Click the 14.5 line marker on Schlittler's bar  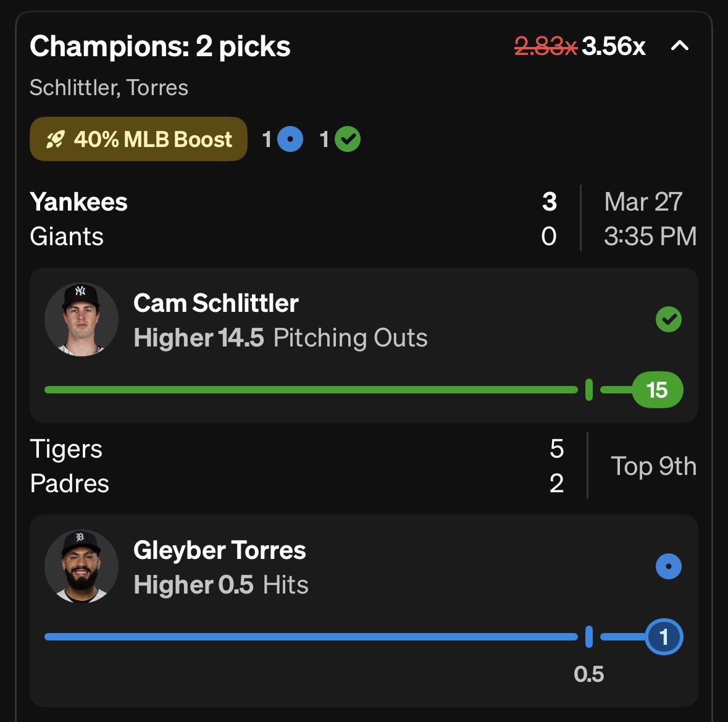pyautogui.click(x=588, y=390)
